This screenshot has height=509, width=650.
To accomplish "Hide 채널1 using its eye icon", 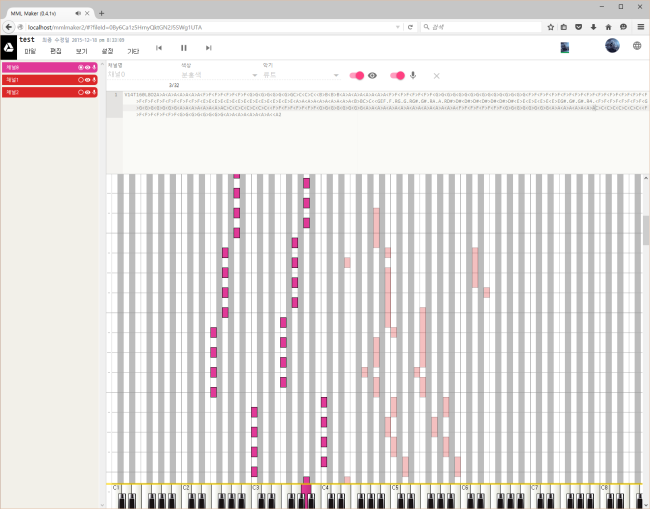I will coord(87,80).
